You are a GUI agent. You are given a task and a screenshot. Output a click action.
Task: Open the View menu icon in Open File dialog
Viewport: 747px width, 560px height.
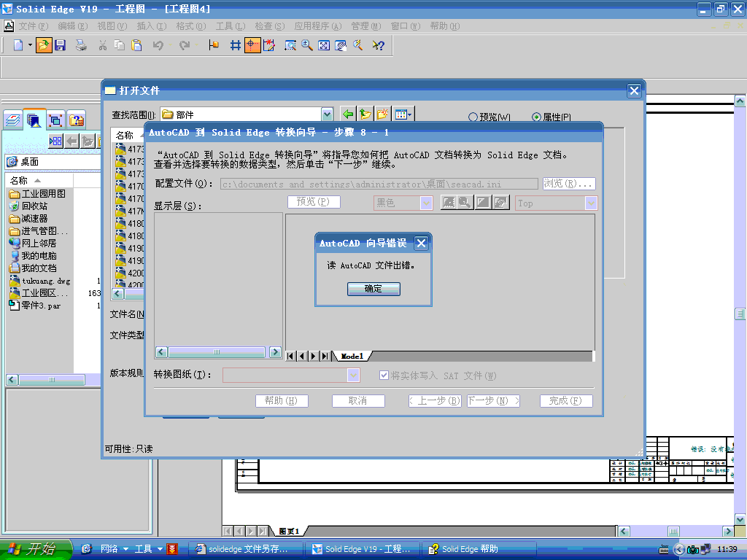point(403,114)
